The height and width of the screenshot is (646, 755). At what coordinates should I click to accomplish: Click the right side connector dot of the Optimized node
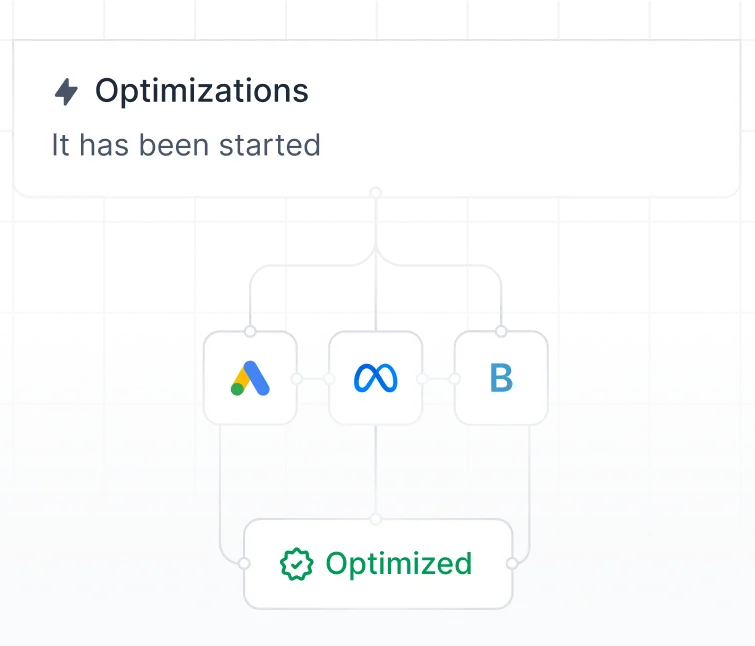point(512,563)
